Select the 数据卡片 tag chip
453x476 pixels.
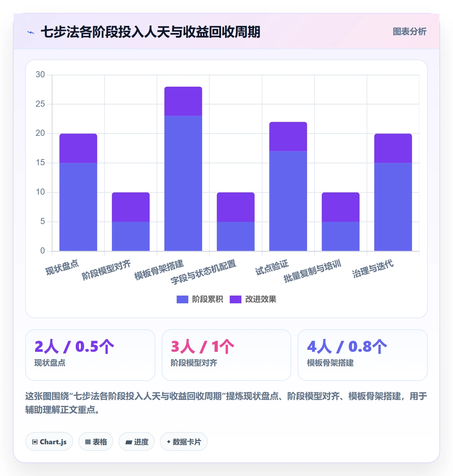(x=184, y=442)
